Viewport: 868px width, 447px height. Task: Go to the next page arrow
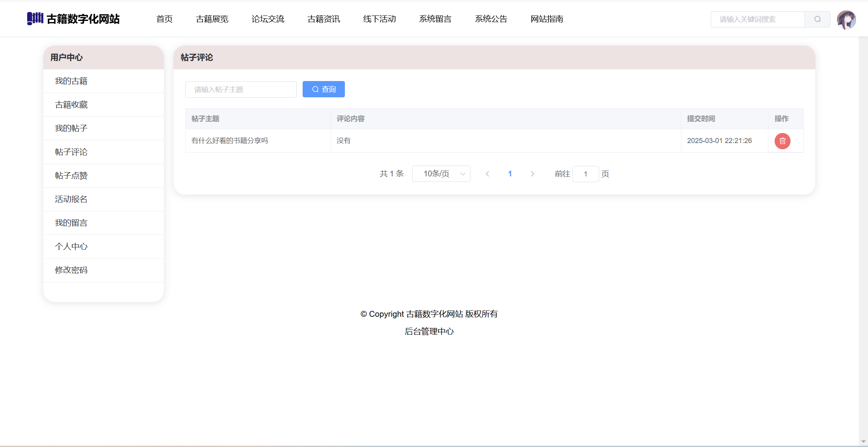click(x=532, y=174)
